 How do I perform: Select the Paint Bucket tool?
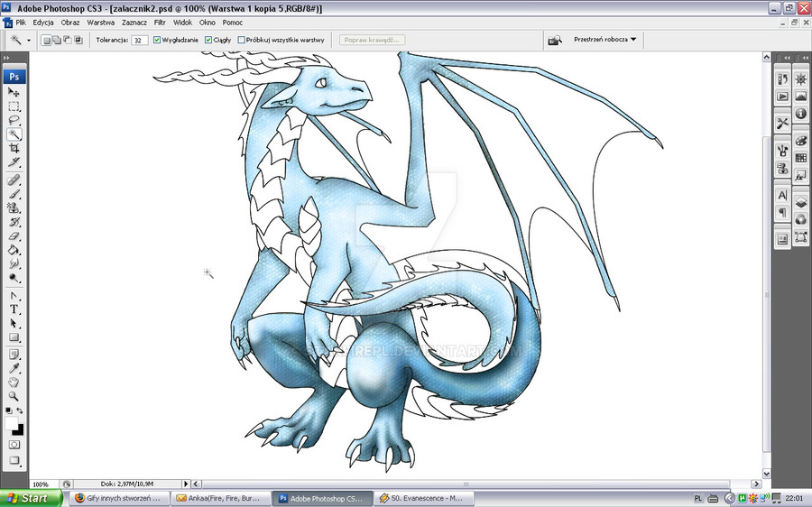pos(14,250)
